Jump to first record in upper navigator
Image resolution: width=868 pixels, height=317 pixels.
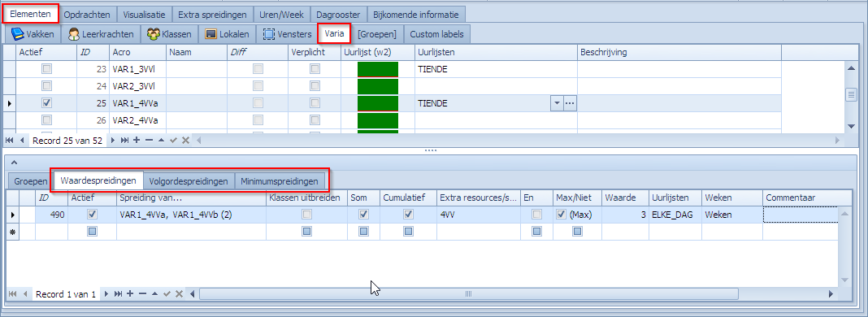10,141
